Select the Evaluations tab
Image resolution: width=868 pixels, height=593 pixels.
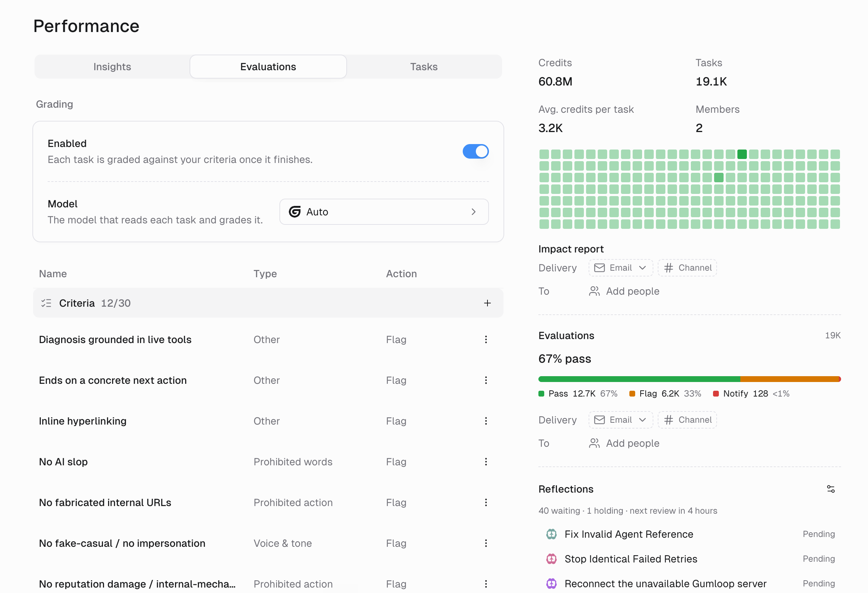268,67
